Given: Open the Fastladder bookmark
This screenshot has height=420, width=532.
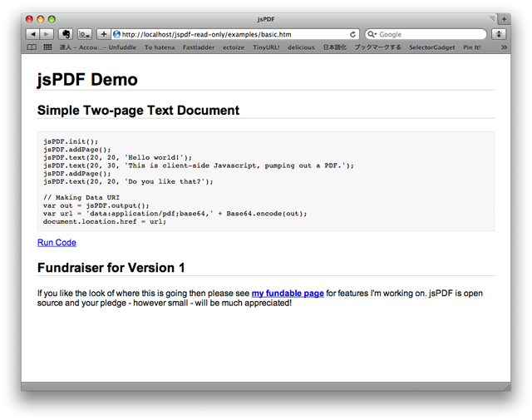Looking at the screenshot, I should (199, 47).
